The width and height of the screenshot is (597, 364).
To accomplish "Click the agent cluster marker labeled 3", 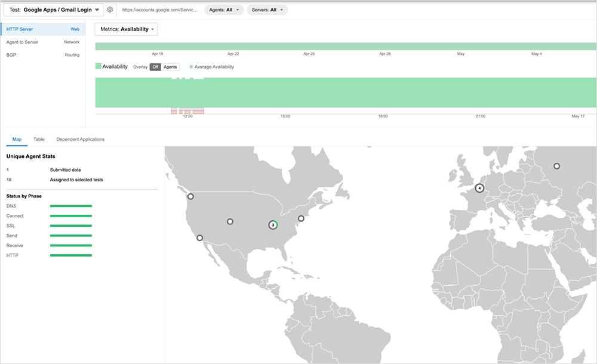I will (x=273, y=225).
